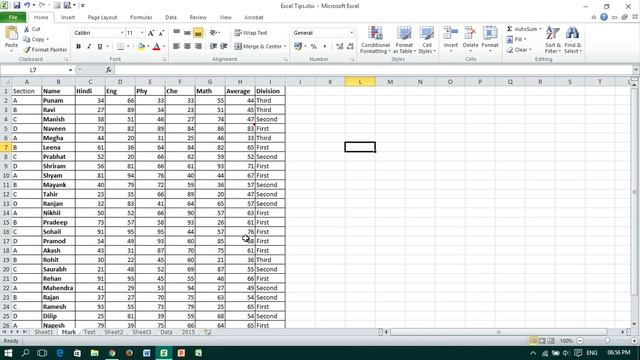Open the Text worksheet tab
This screenshot has height=360, width=640.
pyautogui.click(x=89, y=332)
